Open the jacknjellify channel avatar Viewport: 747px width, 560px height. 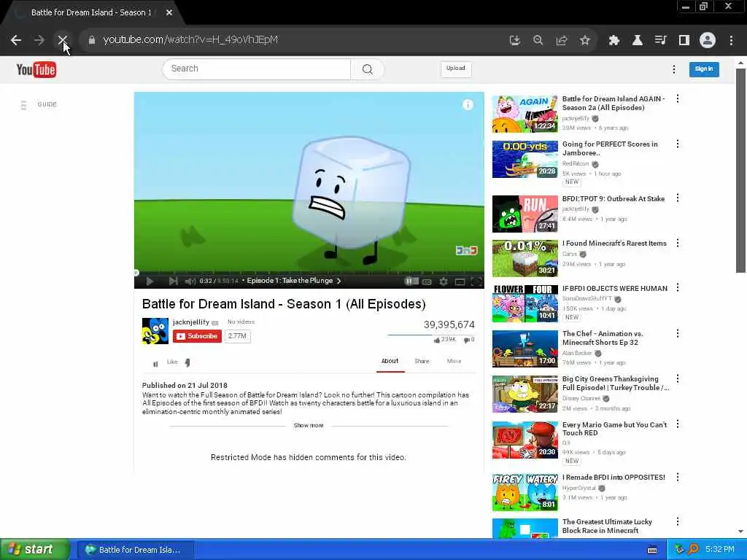(x=155, y=331)
